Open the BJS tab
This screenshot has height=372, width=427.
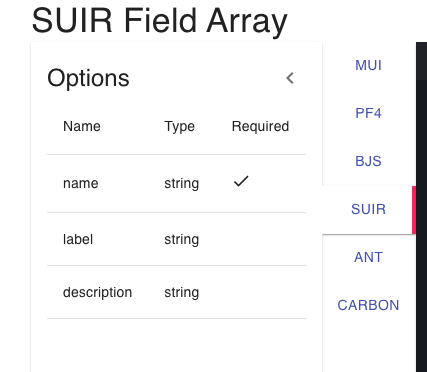[368, 161]
